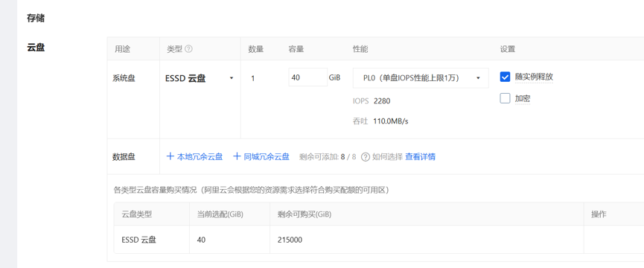Click the 40 cell under 当前选配

pyautogui.click(x=201, y=240)
